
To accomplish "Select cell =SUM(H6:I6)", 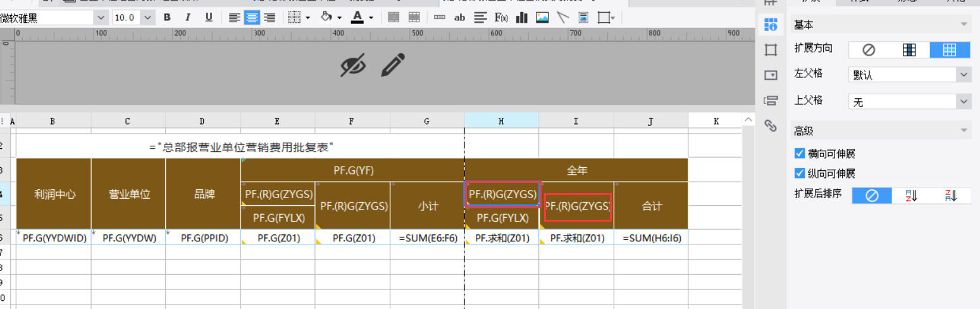I will (651, 238).
